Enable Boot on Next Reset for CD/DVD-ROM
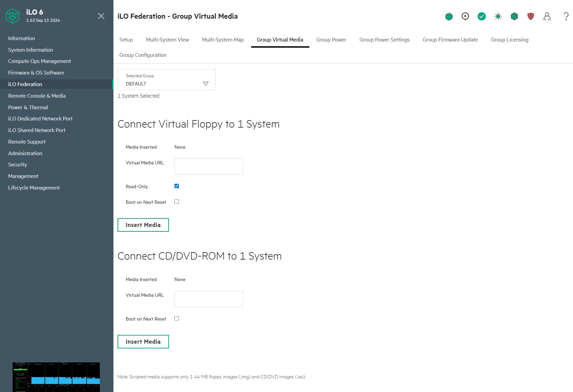 click(x=176, y=318)
